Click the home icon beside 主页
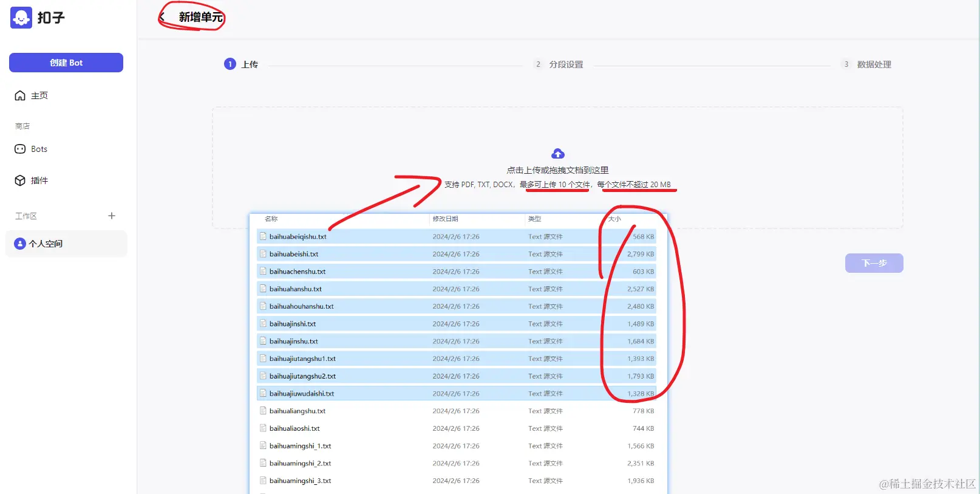 click(20, 95)
